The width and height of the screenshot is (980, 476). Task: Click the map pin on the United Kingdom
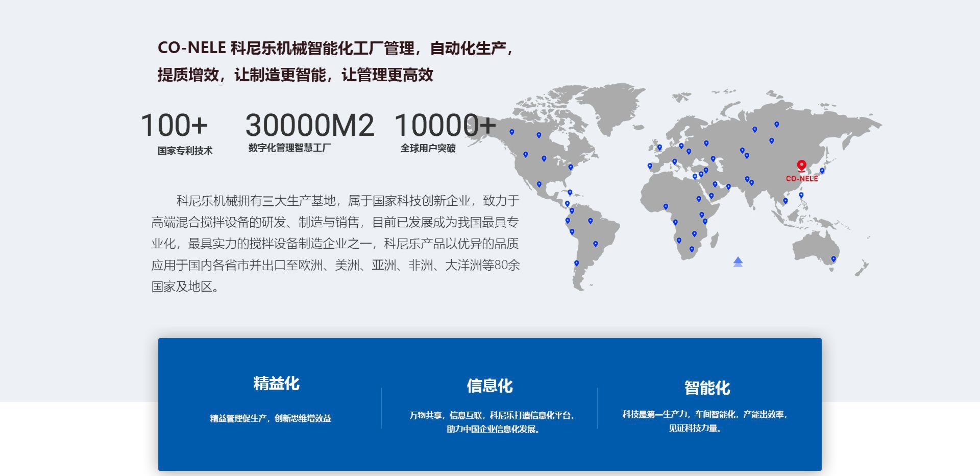point(659,148)
